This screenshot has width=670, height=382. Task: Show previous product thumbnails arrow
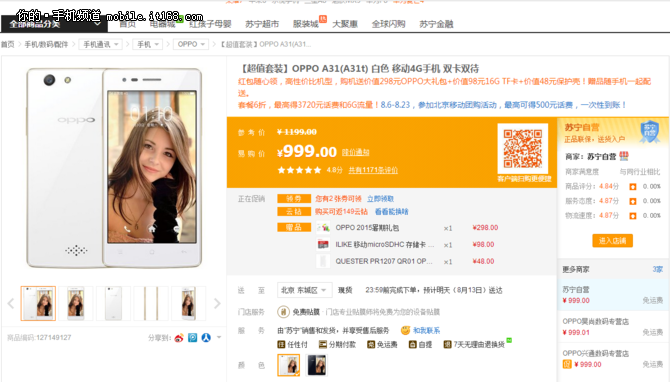11,304
